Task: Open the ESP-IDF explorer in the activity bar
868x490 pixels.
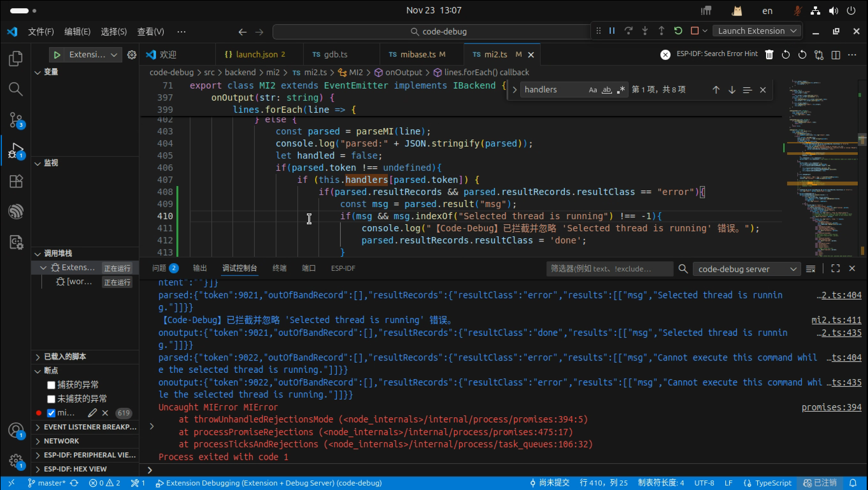Action: pos(16,212)
